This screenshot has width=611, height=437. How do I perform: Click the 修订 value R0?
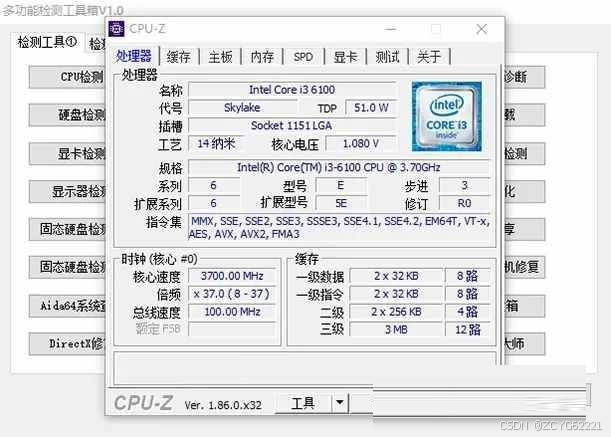click(x=464, y=203)
